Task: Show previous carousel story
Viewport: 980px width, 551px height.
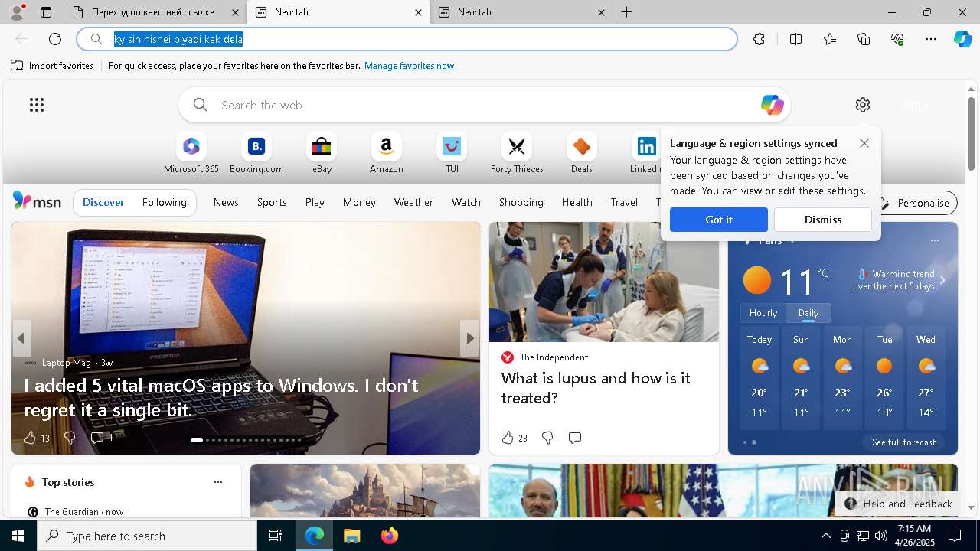Action: point(21,338)
